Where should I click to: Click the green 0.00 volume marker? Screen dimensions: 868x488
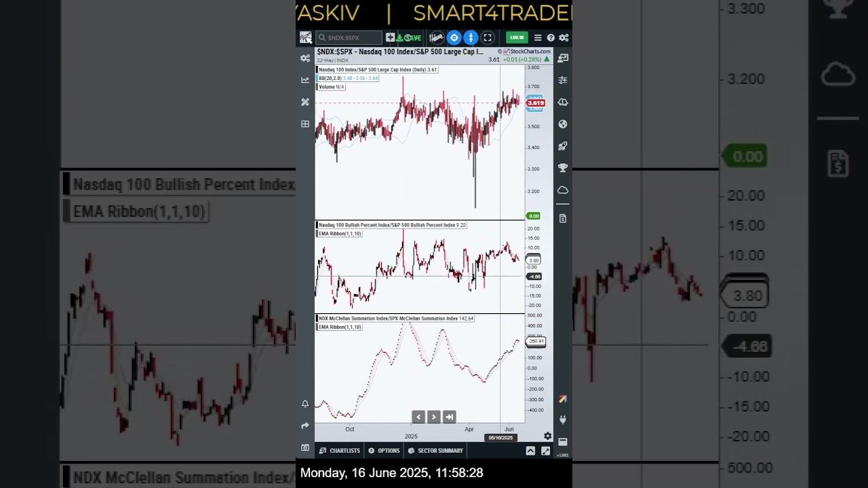(x=534, y=216)
